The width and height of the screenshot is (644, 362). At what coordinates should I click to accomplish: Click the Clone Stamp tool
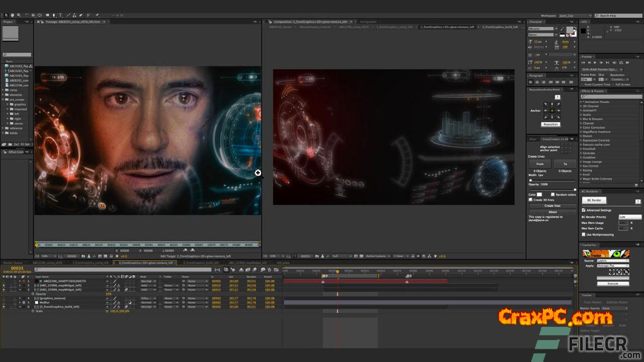coord(75,15)
